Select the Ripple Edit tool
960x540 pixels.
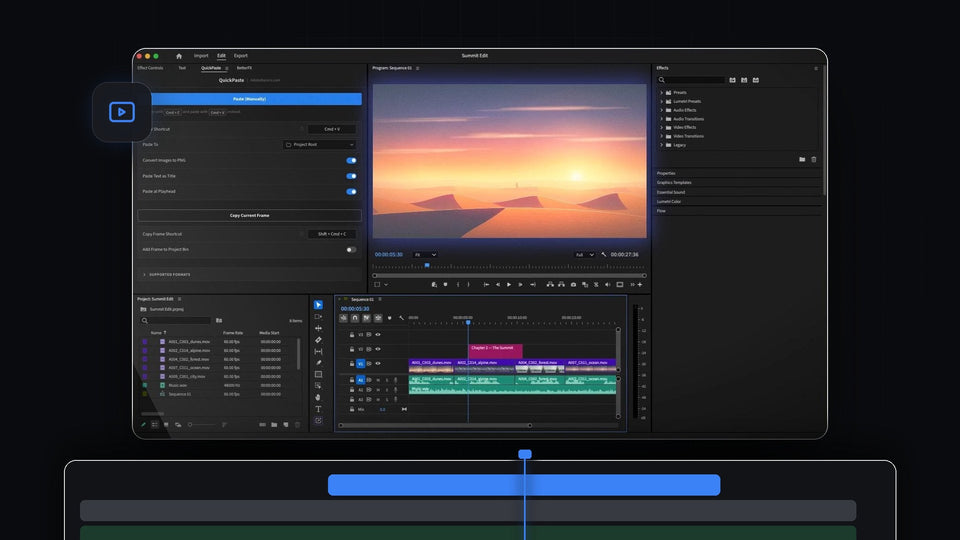coord(318,328)
